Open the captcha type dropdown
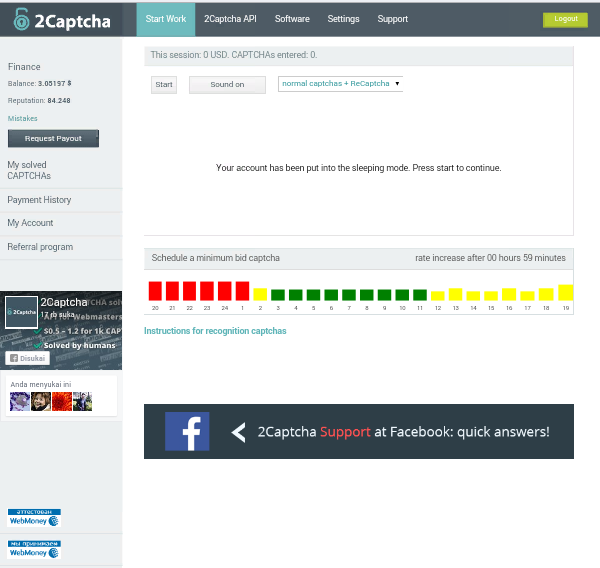600x568 pixels. [341, 84]
